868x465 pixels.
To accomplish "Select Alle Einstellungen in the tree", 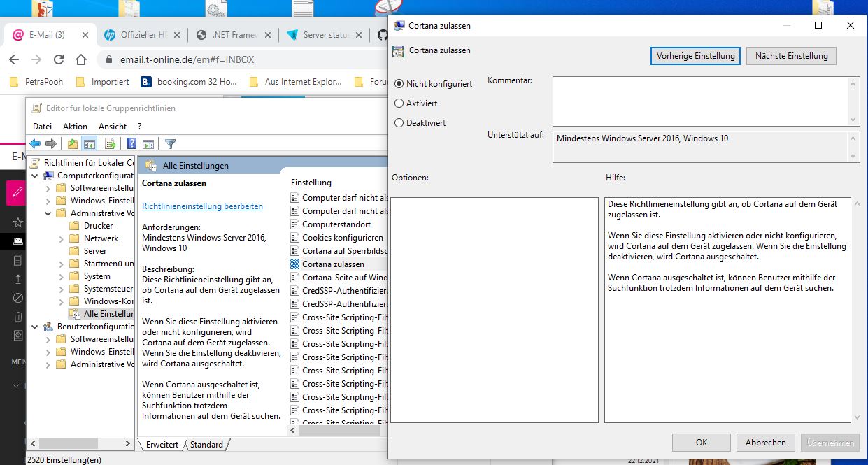I will click(x=101, y=314).
